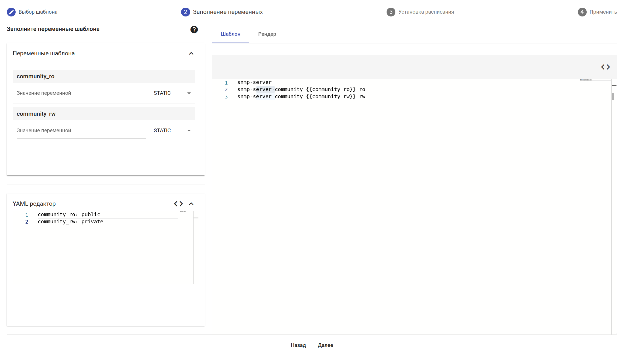
Task: Focus community_rw value input field
Action: pyautogui.click(x=81, y=131)
